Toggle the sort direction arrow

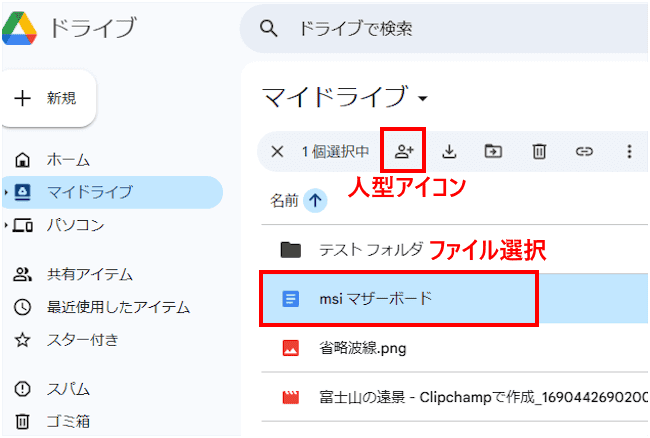pos(315,201)
